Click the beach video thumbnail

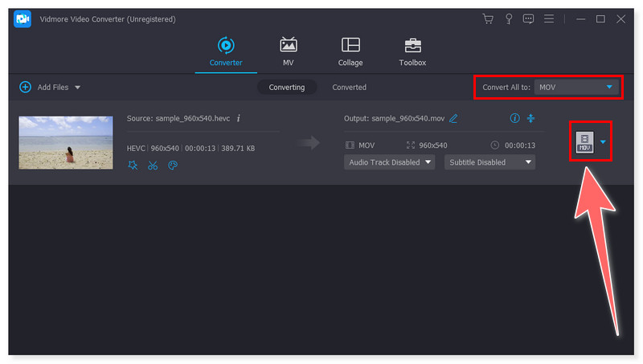[67, 142]
